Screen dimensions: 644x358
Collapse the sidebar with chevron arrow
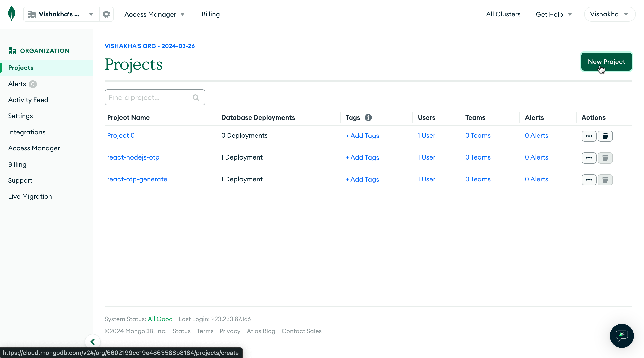93,342
